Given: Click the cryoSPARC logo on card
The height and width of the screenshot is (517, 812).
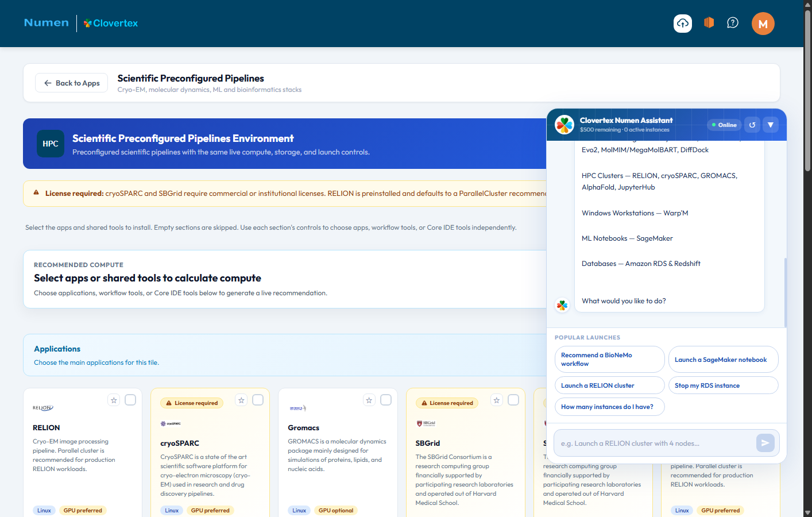Looking at the screenshot, I should pos(171,423).
